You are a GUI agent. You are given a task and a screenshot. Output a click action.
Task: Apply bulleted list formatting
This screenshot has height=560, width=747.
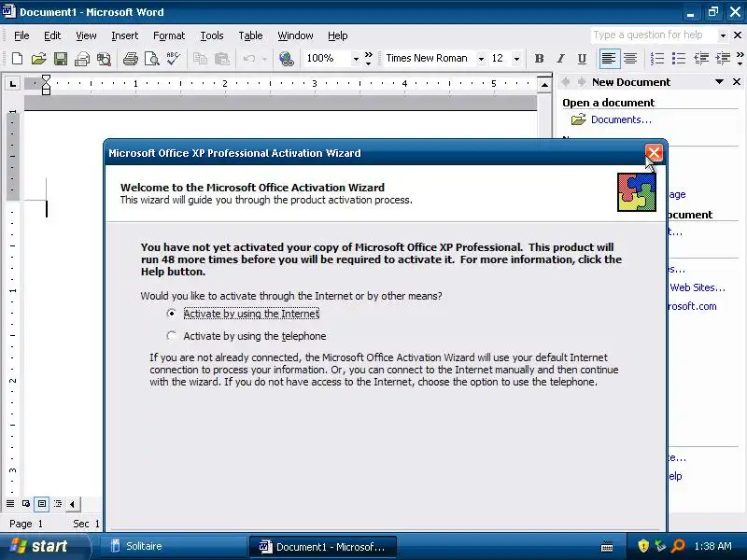pyautogui.click(x=679, y=59)
